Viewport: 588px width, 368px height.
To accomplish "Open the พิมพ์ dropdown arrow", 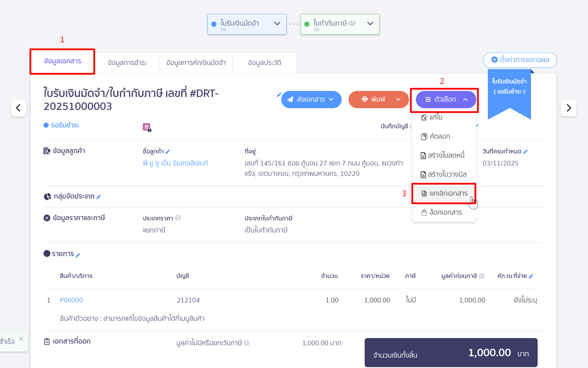I will point(398,100).
